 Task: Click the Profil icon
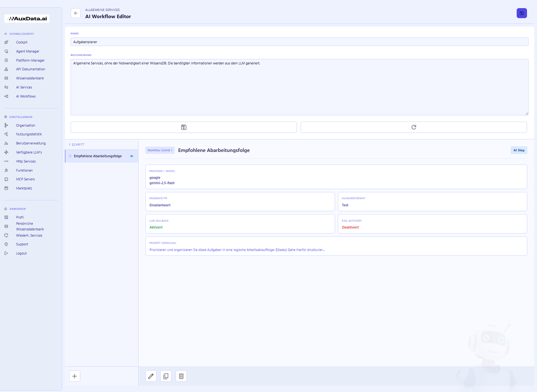click(x=6, y=217)
